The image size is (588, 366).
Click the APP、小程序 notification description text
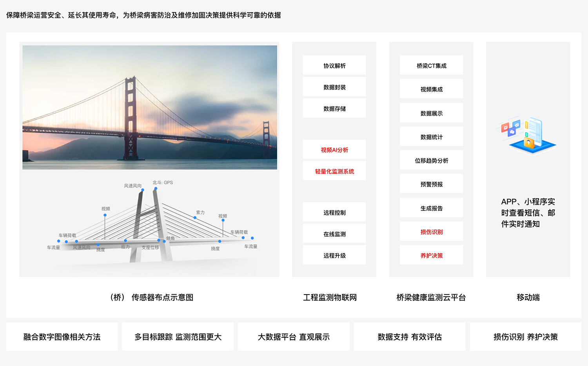click(528, 213)
